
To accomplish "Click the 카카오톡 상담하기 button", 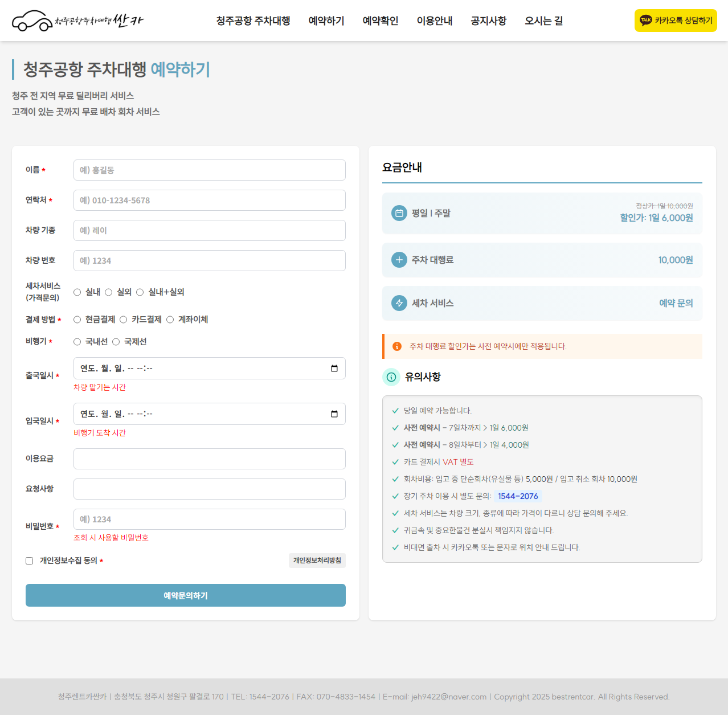I will tap(676, 21).
